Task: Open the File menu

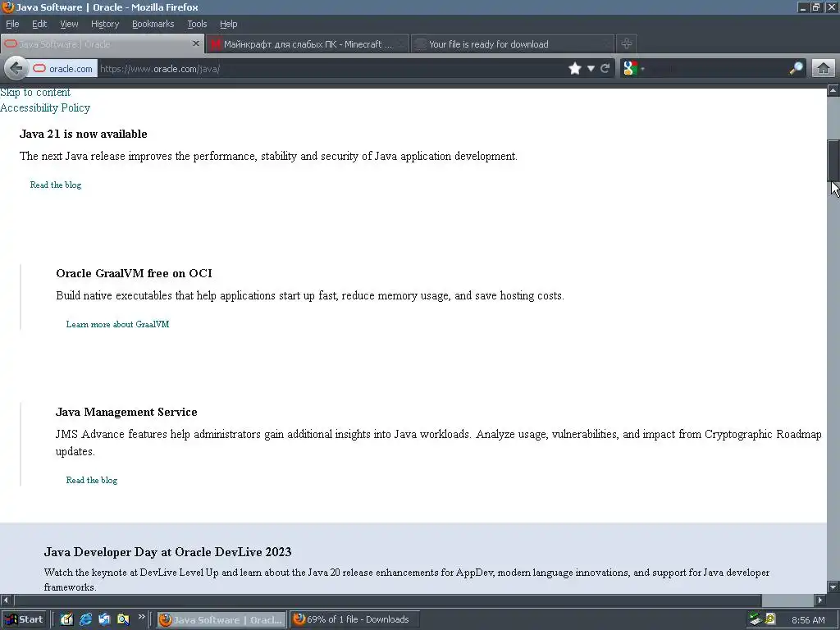Action: point(12,24)
